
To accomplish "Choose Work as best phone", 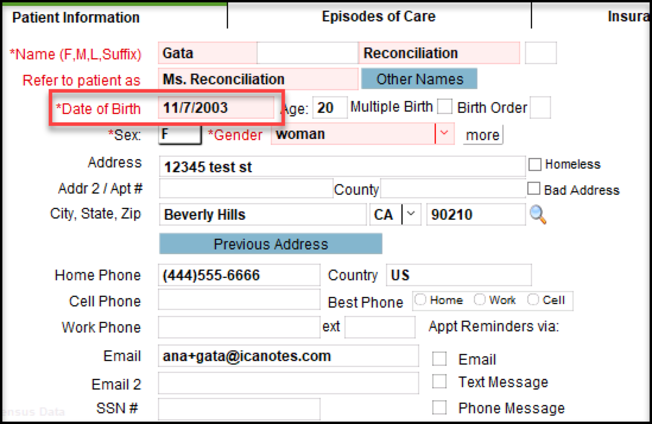I will point(479,300).
